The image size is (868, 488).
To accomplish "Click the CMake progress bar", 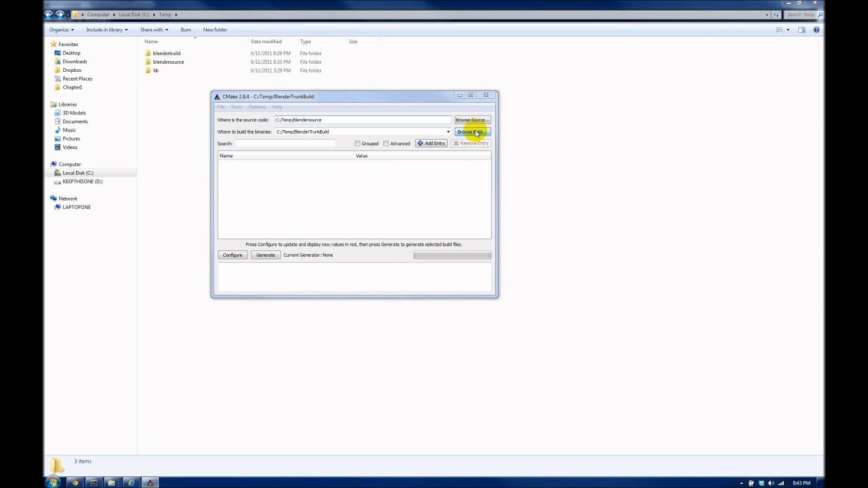I will pos(452,256).
